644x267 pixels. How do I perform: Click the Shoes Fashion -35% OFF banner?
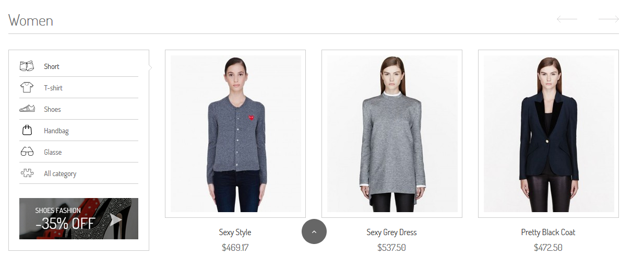(x=79, y=218)
